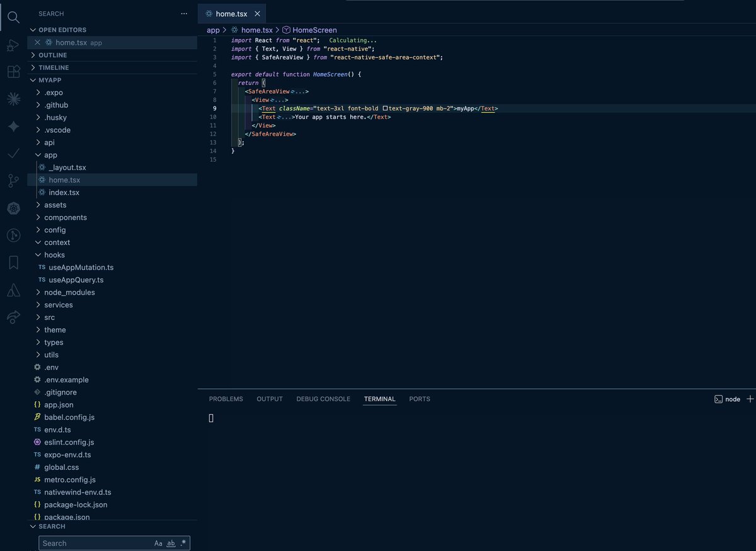Click the terminal cursor area
The image size is (756, 551).
[212, 418]
